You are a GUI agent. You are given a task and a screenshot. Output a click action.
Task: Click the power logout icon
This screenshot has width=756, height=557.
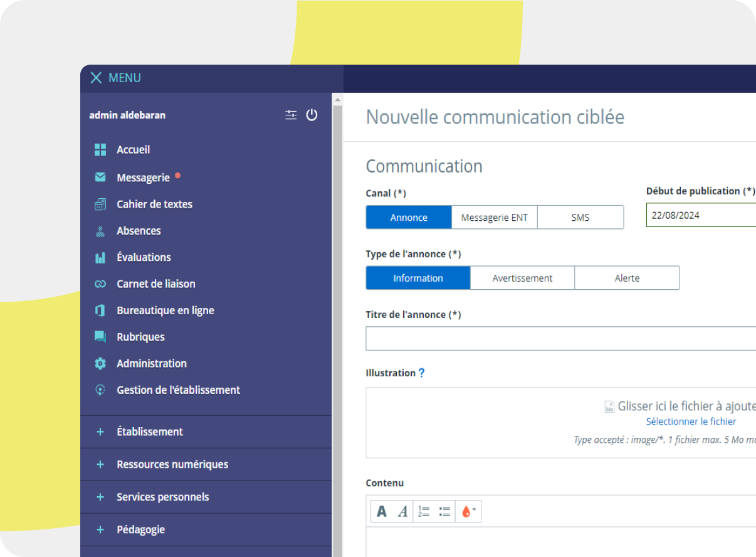pyautogui.click(x=312, y=115)
